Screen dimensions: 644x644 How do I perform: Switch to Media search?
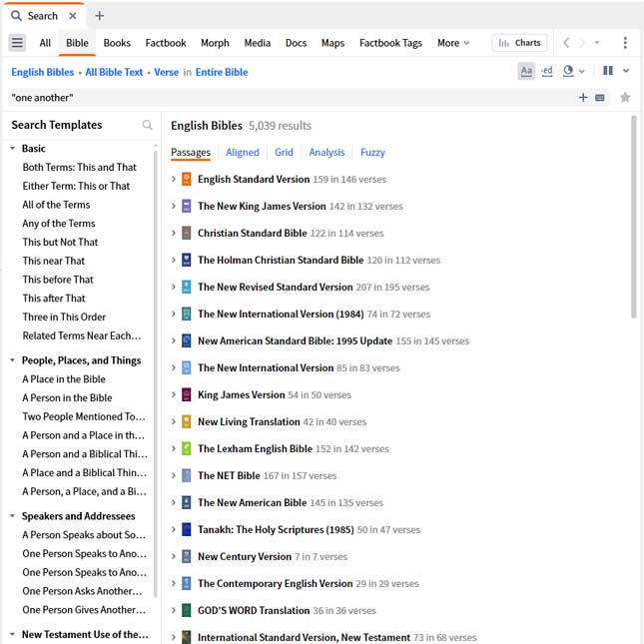258,43
